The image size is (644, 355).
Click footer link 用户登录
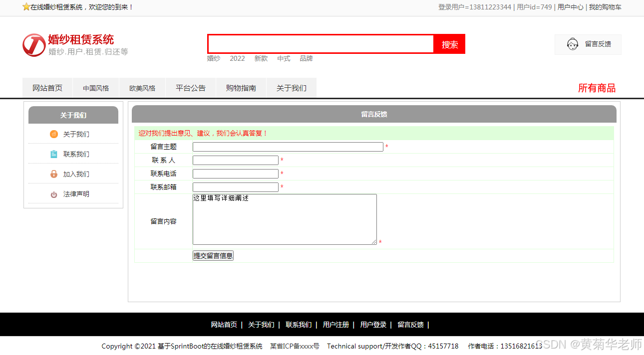[x=373, y=325]
